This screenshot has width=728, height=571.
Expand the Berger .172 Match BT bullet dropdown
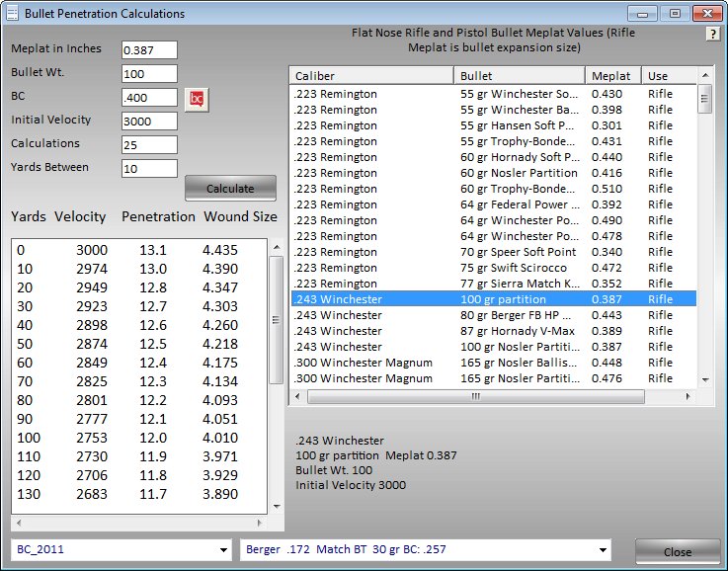[603, 550]
